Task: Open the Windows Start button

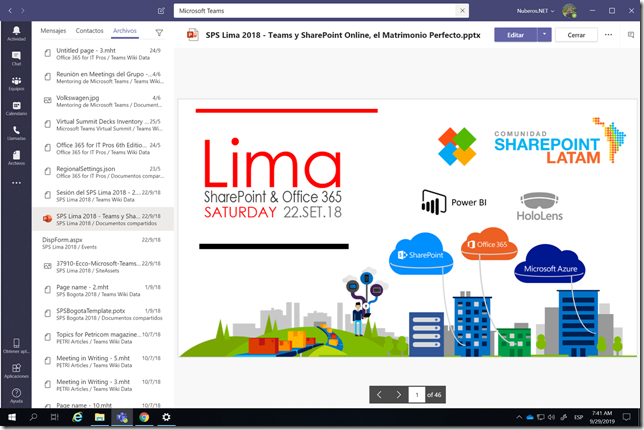Action: pyautogui.click(x=12, y=417)
